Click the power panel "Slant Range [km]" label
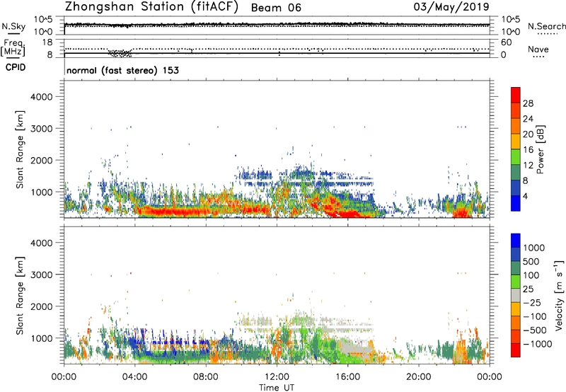 tap(20, 149)
